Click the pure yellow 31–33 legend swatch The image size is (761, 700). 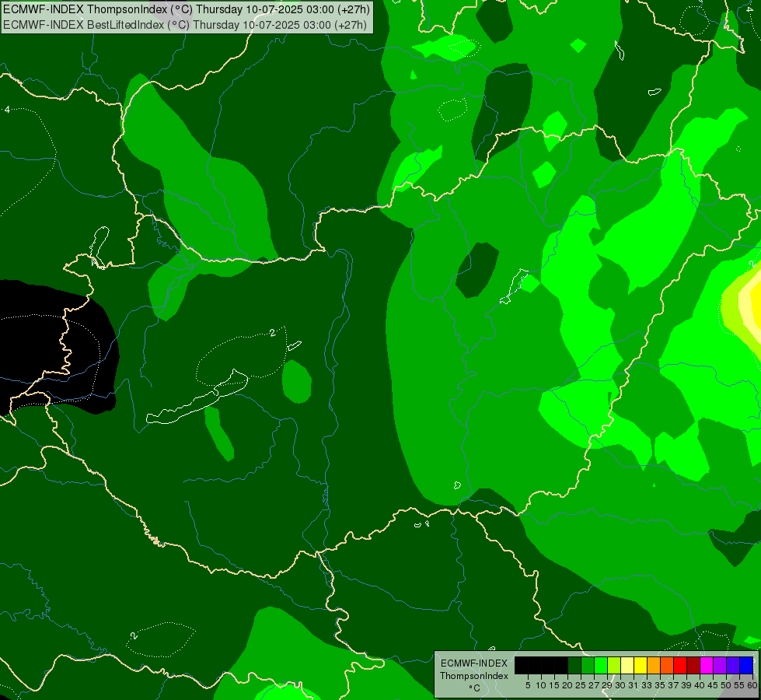[x=641, y=665]
